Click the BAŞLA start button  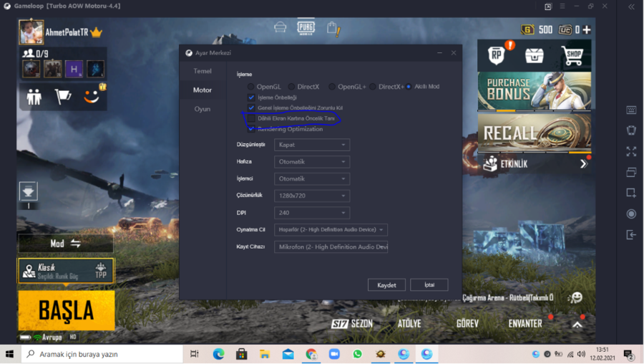66,310
